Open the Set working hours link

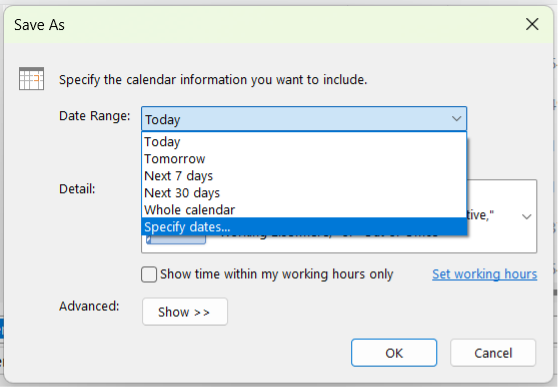pyautogui.click(x=484, y=274)
